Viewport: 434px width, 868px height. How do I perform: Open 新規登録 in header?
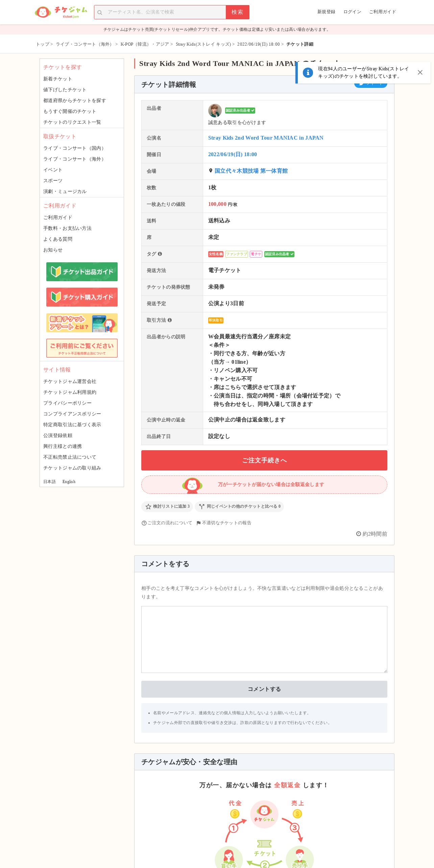point(326,12)
